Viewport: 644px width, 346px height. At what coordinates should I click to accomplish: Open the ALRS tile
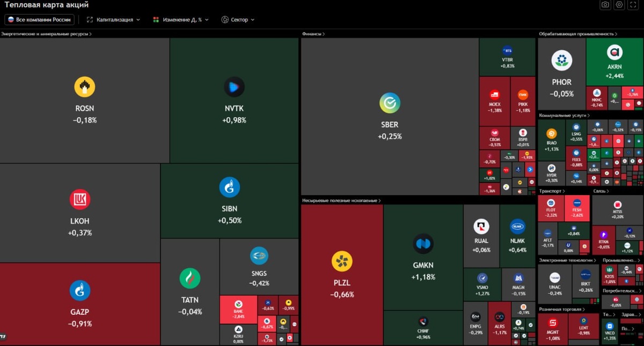coord(500,323)
